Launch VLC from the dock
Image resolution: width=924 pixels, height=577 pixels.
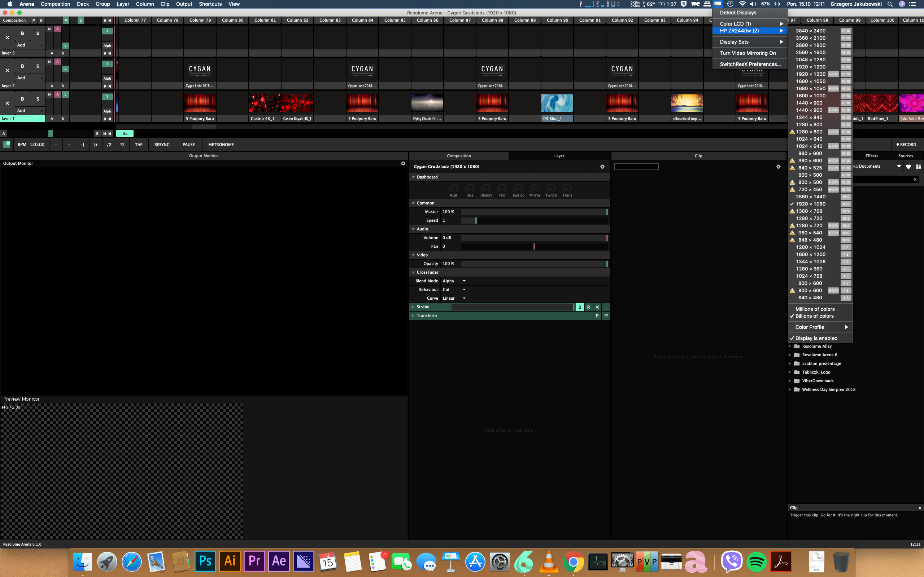549,562
